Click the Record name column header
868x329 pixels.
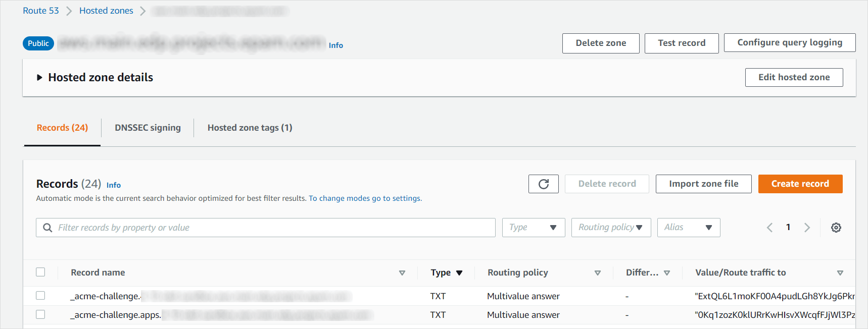point(98,272)
